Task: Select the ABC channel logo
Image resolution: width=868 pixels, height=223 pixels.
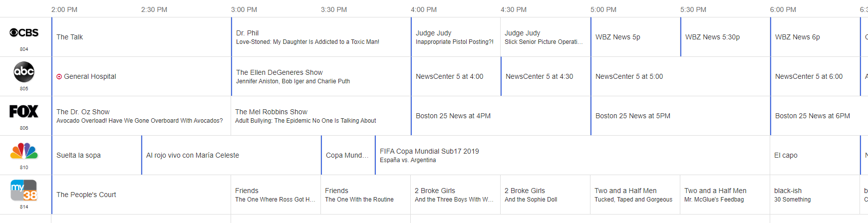Action: tap(24, 72)
